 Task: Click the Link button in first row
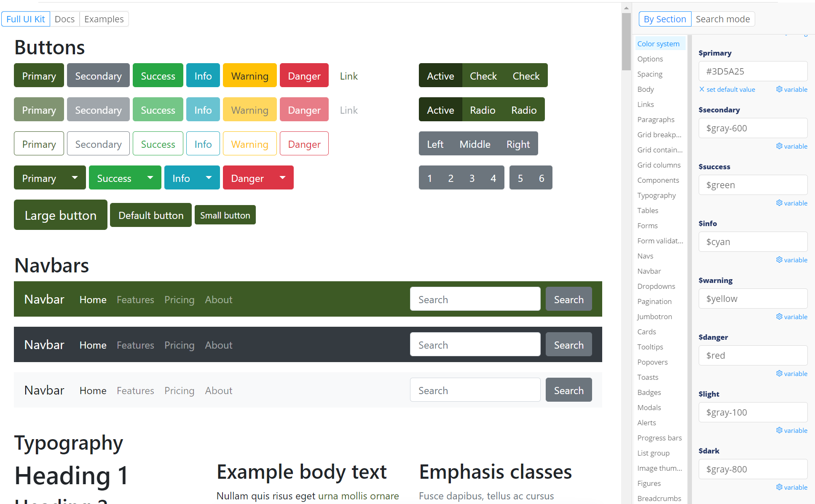(x=349, y=75)
